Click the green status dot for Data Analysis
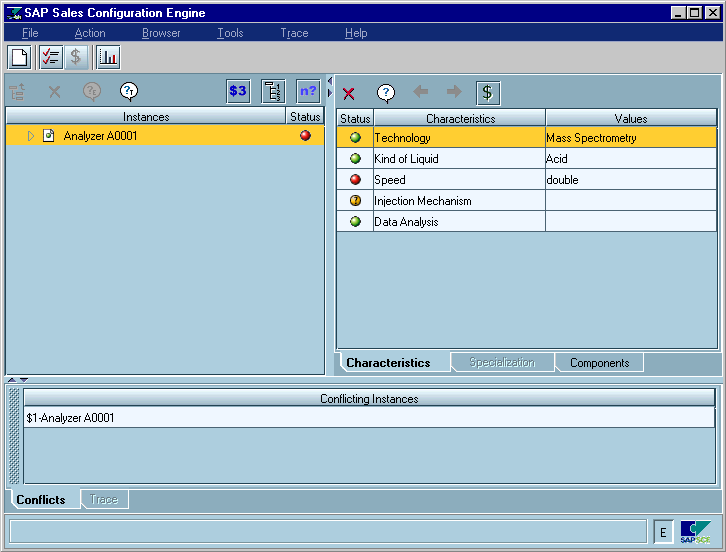 [x=355, y=222]
